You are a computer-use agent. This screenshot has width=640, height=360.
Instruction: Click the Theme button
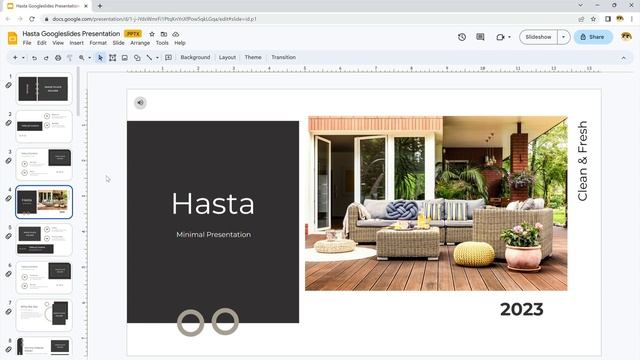253,58
